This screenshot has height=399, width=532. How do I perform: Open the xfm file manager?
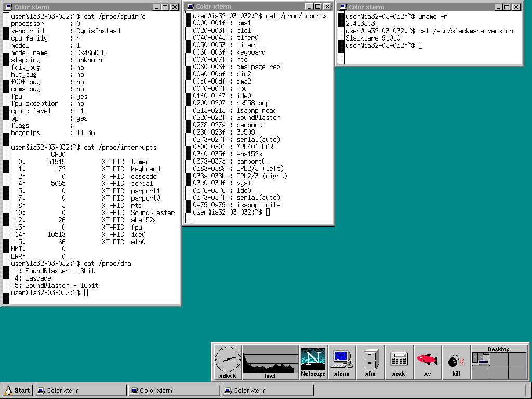(x=370, y=362)
